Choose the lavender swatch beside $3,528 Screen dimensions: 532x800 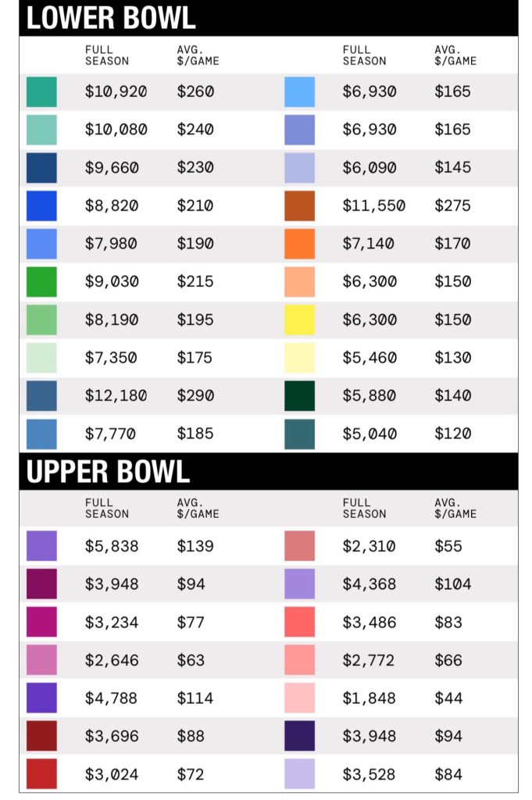(299, 773)
